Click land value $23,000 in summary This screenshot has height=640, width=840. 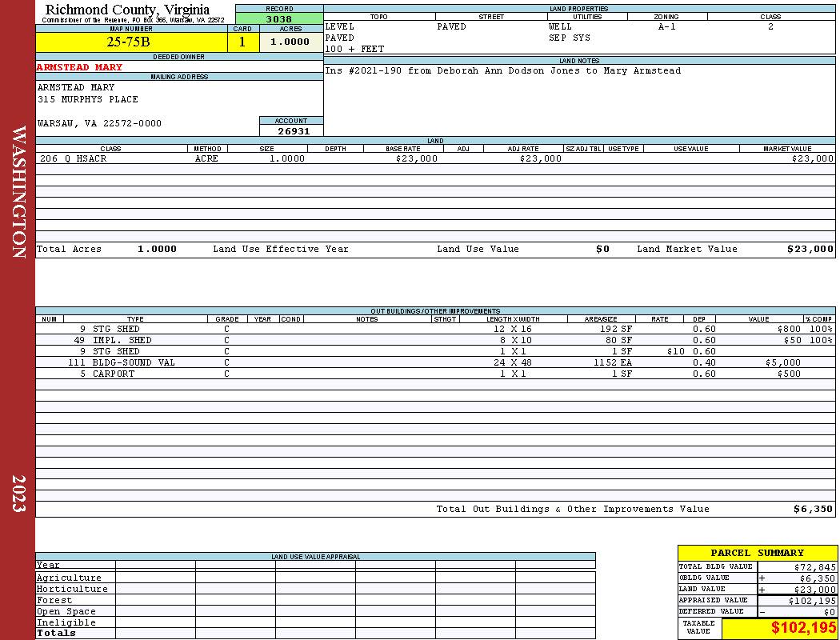pyautogui.click(x=815, y=590)
